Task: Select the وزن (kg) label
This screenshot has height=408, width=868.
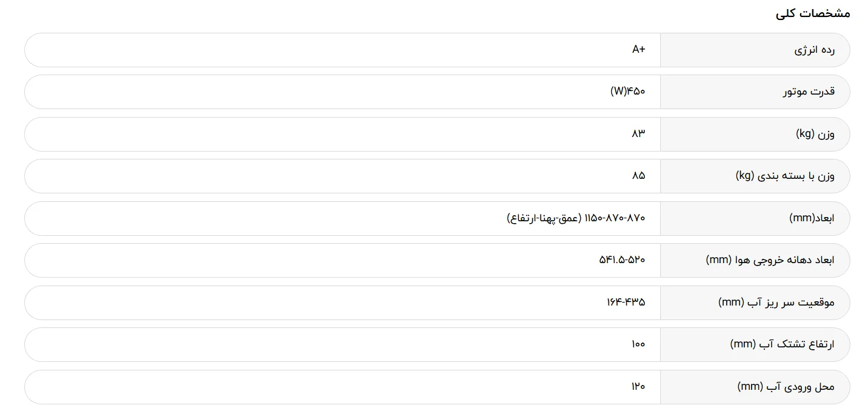Action: pos(815,134)
